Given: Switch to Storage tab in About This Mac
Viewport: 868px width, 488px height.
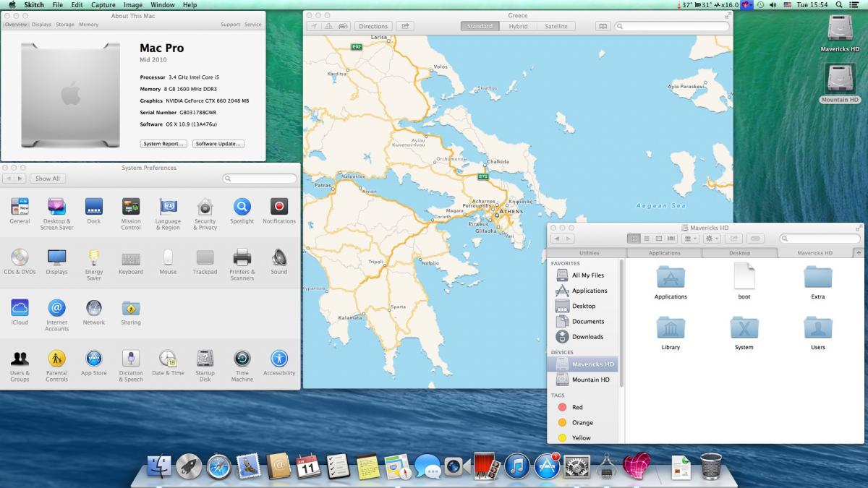Looking at the screenshot, I should (65, 25).
